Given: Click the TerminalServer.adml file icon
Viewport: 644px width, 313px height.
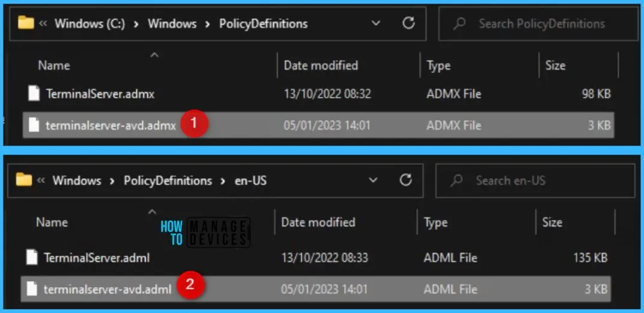Looking at the screenshot, I should (x=32, y=258).
